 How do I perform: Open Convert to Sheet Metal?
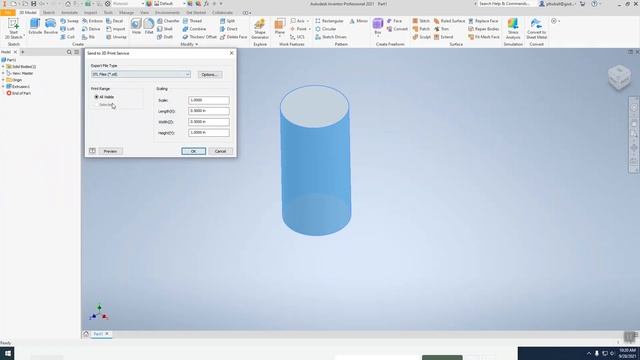[536, 29]
